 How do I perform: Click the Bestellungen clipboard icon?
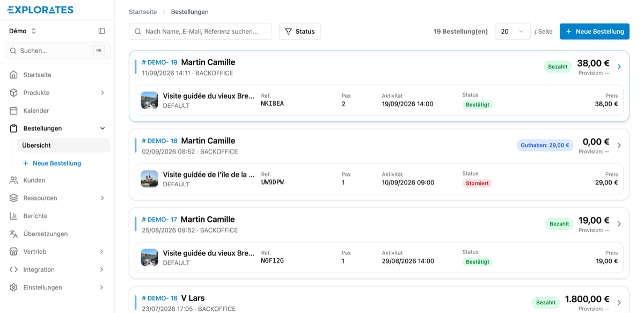13,128
